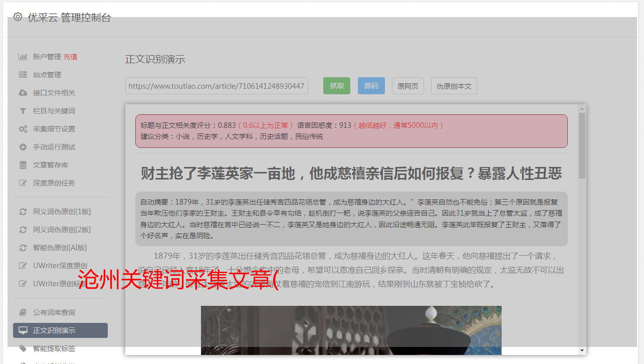Open the 充值 recharge link
The image size is (644, 364).
point(70,57)
